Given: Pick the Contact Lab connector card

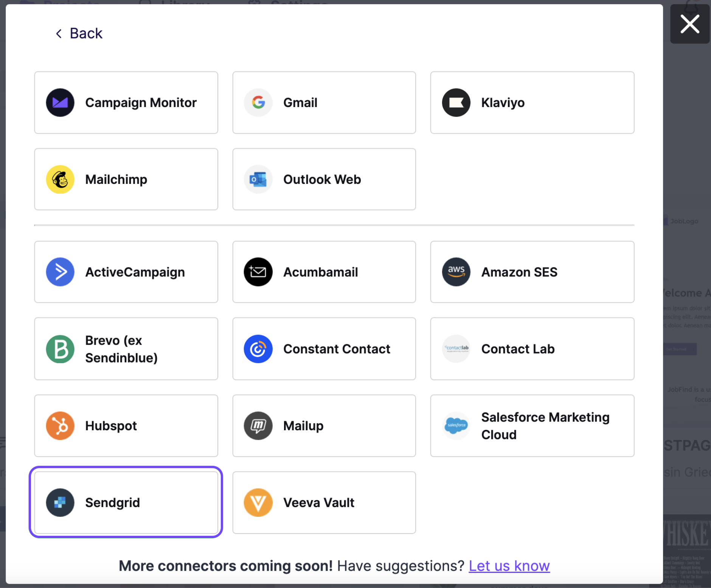Looking at the screenshot, I should click(x=532, y=349).
